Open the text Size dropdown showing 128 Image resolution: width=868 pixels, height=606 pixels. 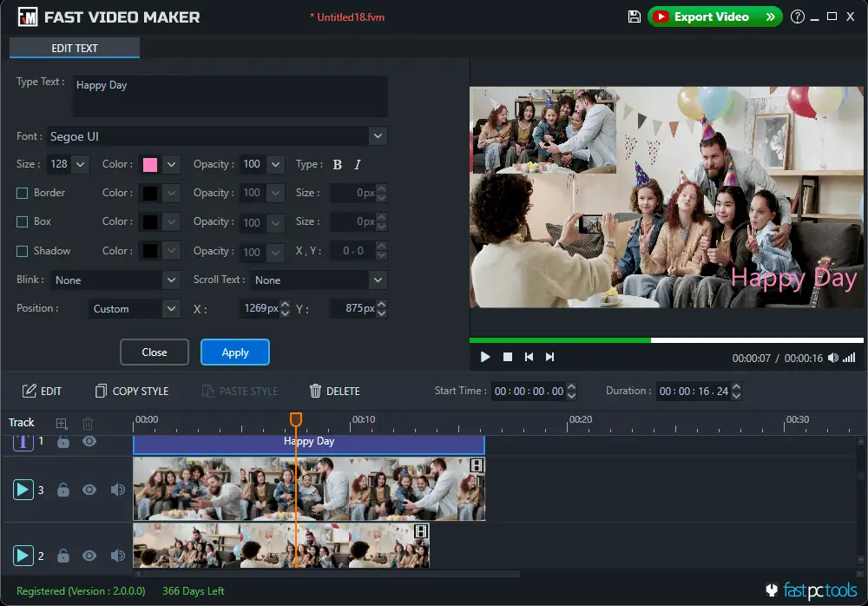click(68, 164)
